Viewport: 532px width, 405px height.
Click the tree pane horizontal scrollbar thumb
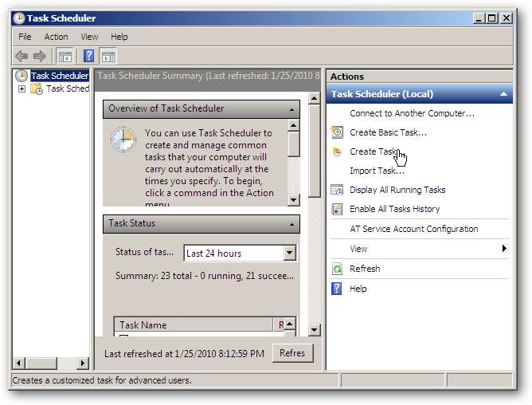pos(41,364)
